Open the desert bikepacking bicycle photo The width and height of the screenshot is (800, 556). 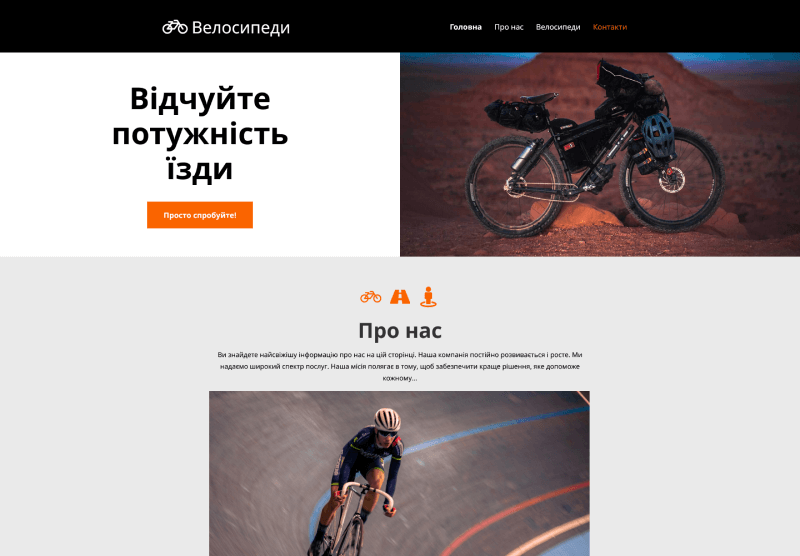(600, 154)
